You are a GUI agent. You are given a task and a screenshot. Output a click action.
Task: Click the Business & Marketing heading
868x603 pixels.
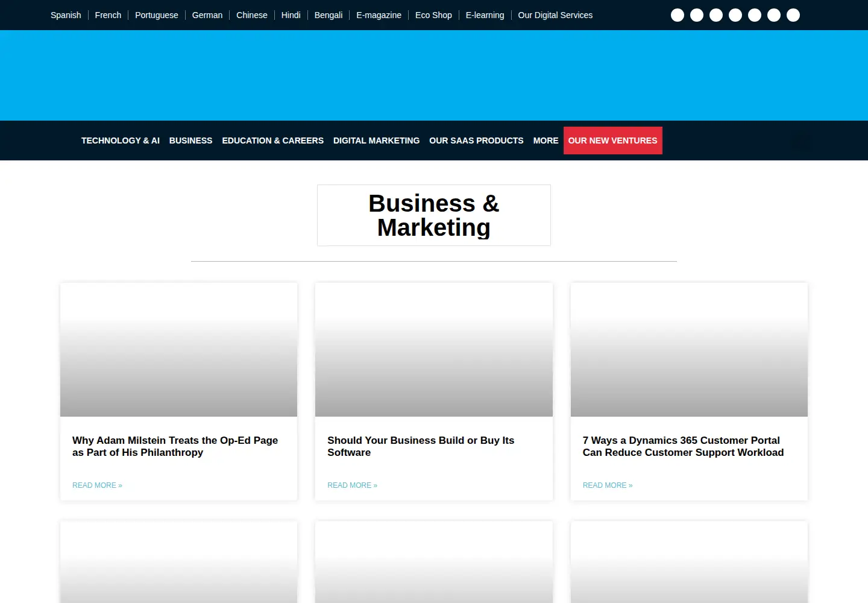[434, 215]
